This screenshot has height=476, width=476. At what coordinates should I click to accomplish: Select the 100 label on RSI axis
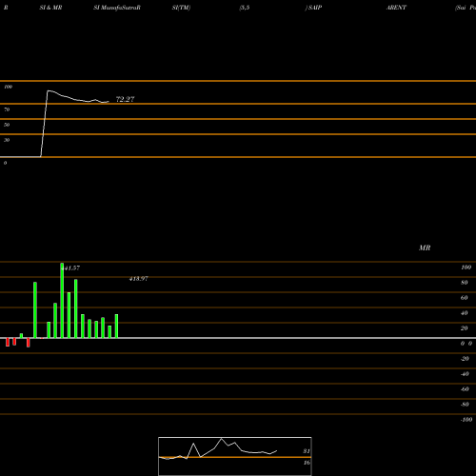(x=8, y=87)
